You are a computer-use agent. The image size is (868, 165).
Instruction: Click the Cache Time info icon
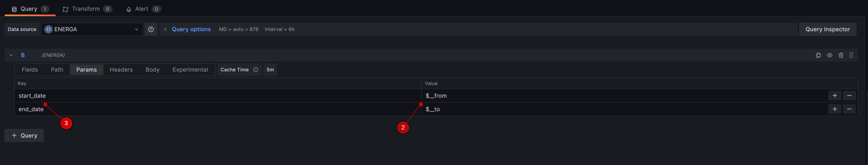[255, 70]
